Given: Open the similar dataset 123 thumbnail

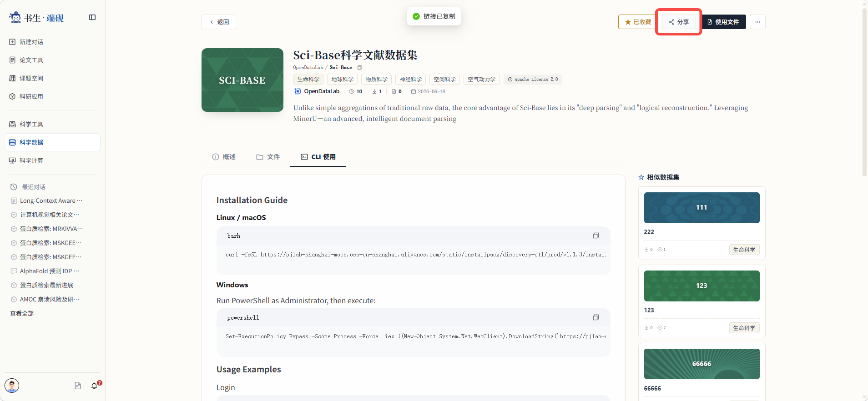Looking at the screenshot, I should (x=702, y=286).
